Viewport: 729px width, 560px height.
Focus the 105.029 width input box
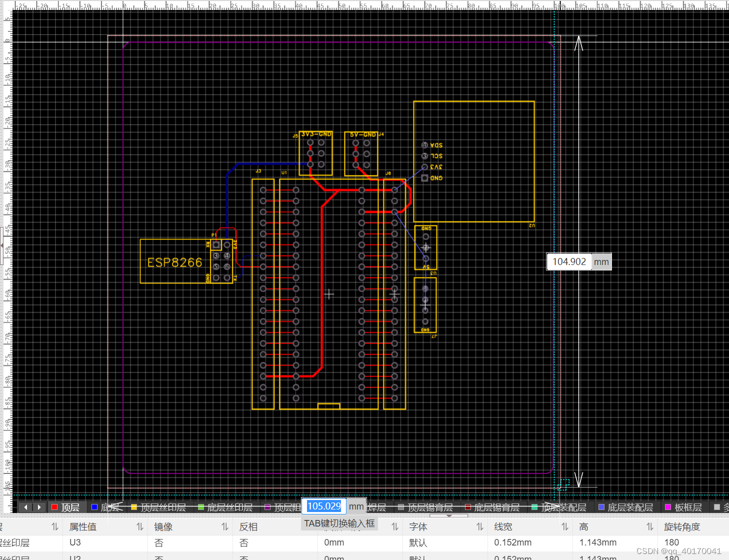pos(324,506)
